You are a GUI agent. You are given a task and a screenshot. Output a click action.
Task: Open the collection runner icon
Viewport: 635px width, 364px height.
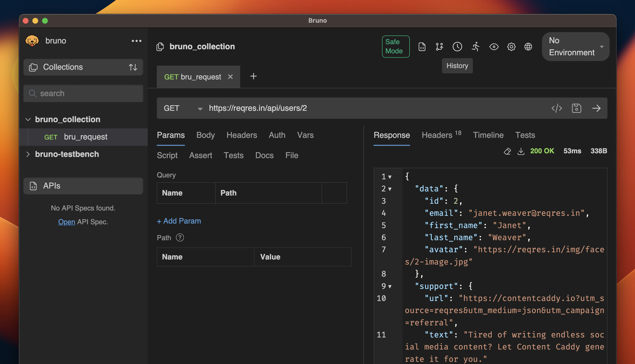pos(475,47)
